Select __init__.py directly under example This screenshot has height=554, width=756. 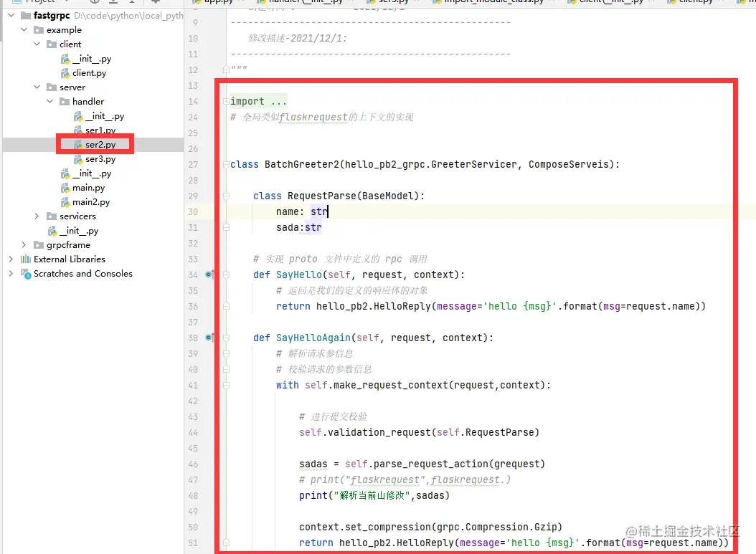79,231
